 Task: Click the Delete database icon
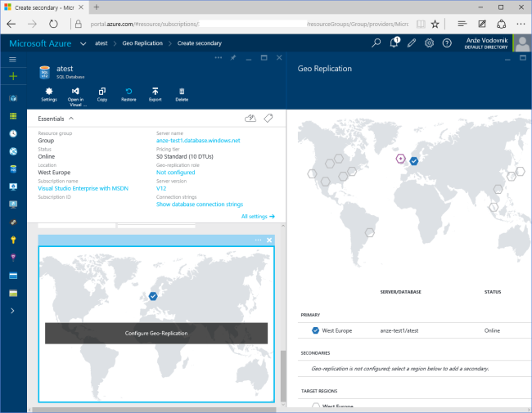182,95
